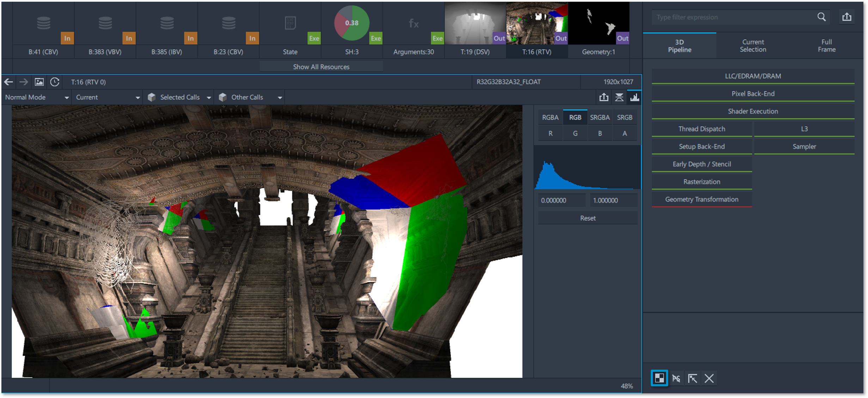Viewport: 868px width, 398px height.
Task: Enable the SRGBA display mode
Action: 600,117
